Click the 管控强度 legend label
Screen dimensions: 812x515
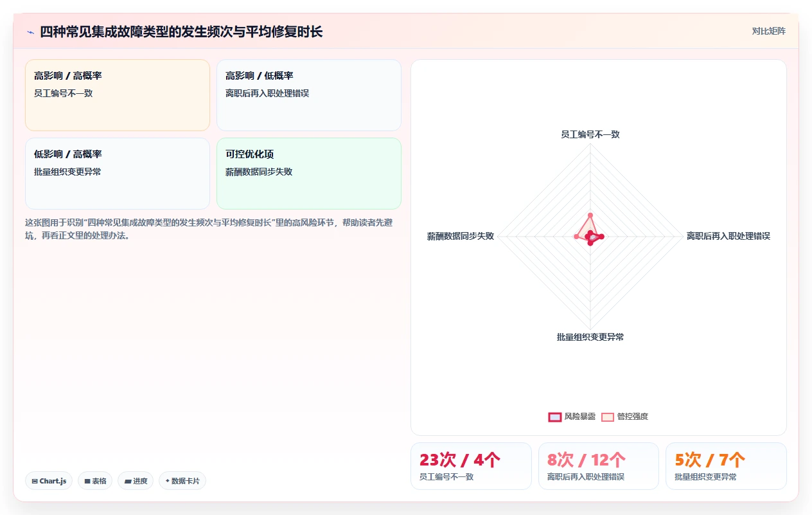click(633, 417)
